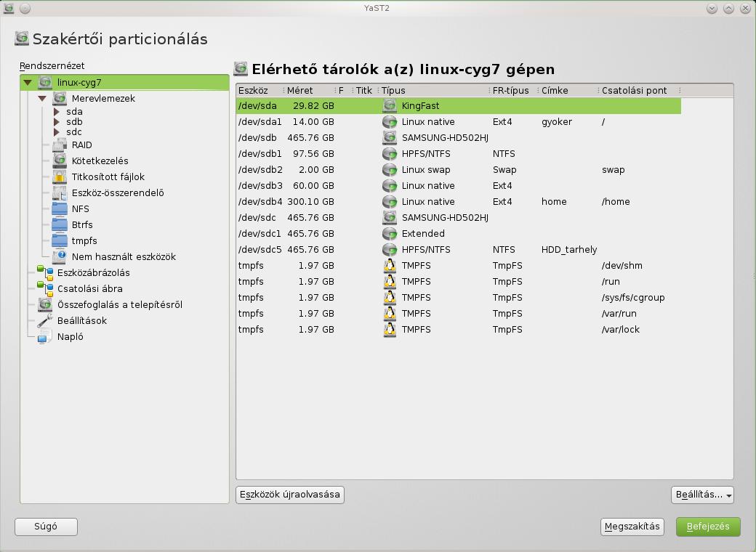Click the Beállítások wrench icon

point(45,320)
